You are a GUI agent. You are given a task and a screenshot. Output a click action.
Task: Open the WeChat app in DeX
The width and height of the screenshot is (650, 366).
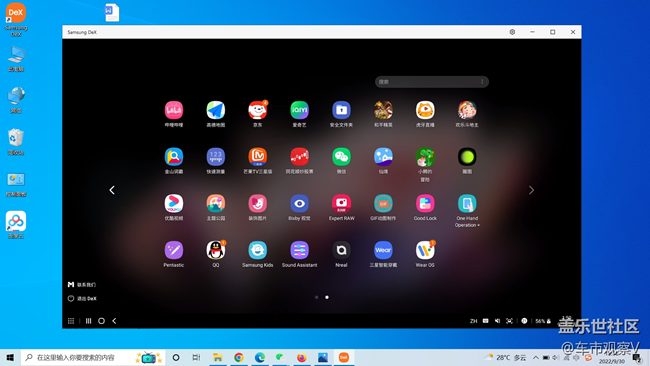click(341, 157)
